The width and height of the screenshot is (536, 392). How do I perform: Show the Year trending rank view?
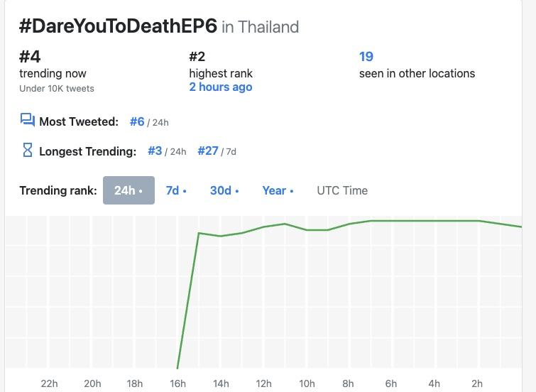click(278, 190)
